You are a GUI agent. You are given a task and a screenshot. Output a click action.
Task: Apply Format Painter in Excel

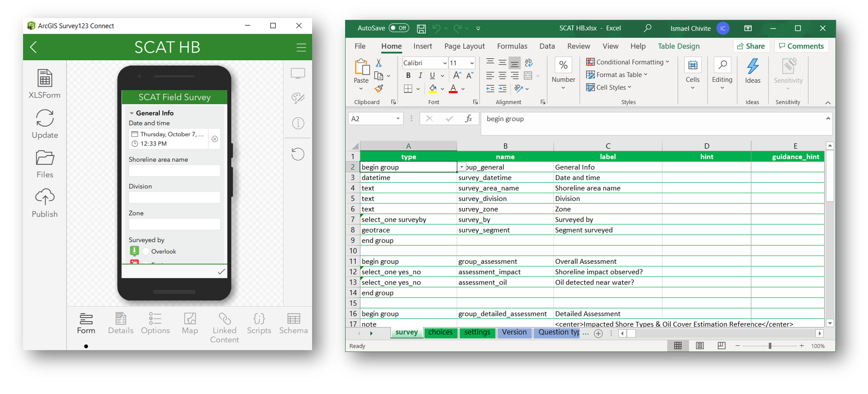pyautogui.click(x=379, y=89)
